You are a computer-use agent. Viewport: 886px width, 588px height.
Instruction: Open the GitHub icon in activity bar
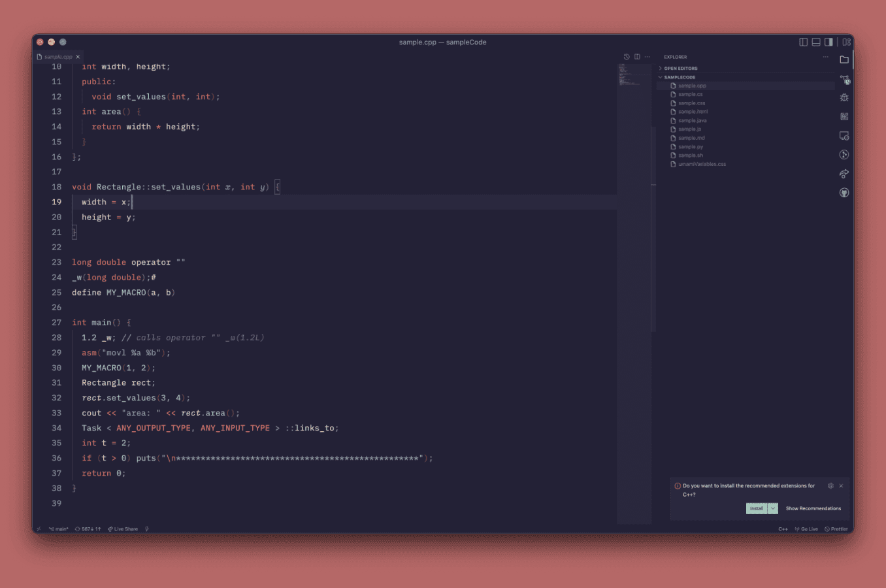pos(844,193)
